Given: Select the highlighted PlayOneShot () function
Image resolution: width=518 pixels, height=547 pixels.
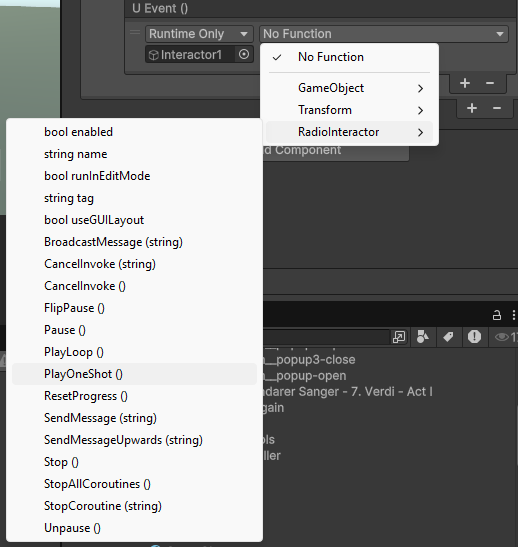Looking at the screenshot, I should [x=134, y=374].
